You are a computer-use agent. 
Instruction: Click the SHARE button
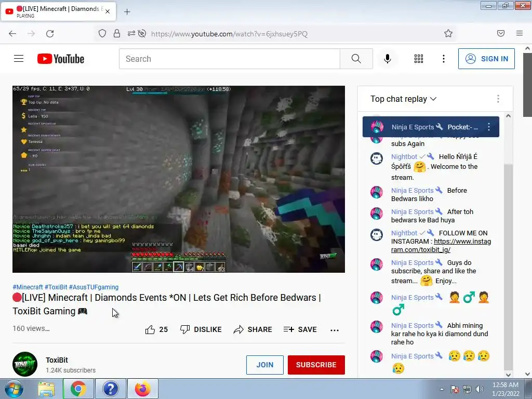click(x=253, y=329)
